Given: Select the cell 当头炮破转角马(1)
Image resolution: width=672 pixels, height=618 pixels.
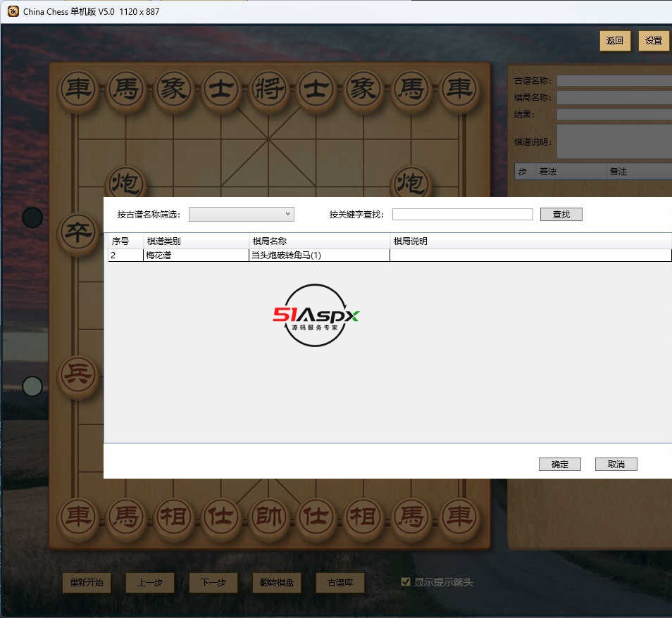Looking at the screenshot, I should [x=319, y=256].
